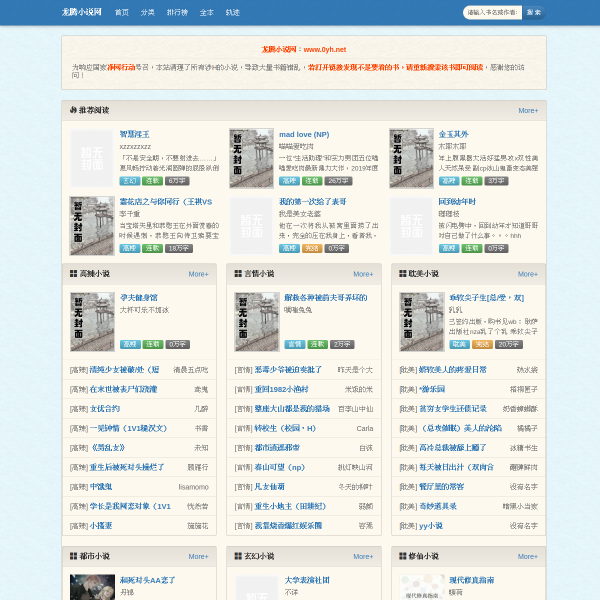600x600 pixels.
Task: Select the 分类 navigation item
Action: point(147,12)
